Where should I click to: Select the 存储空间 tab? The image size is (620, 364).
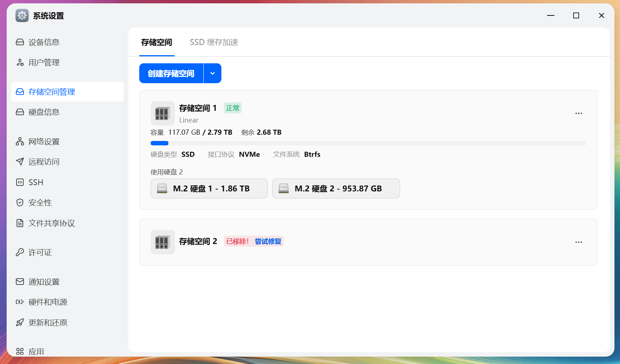tap(157, 42)
